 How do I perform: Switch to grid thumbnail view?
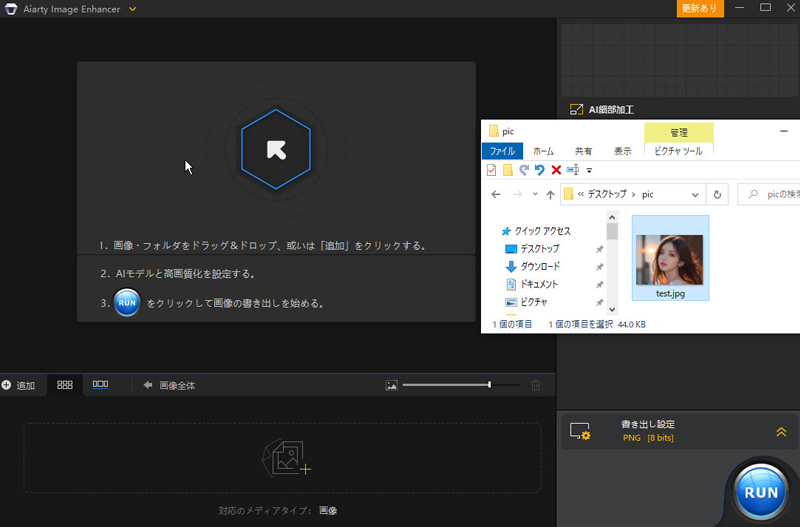click(x=65, y=385)
